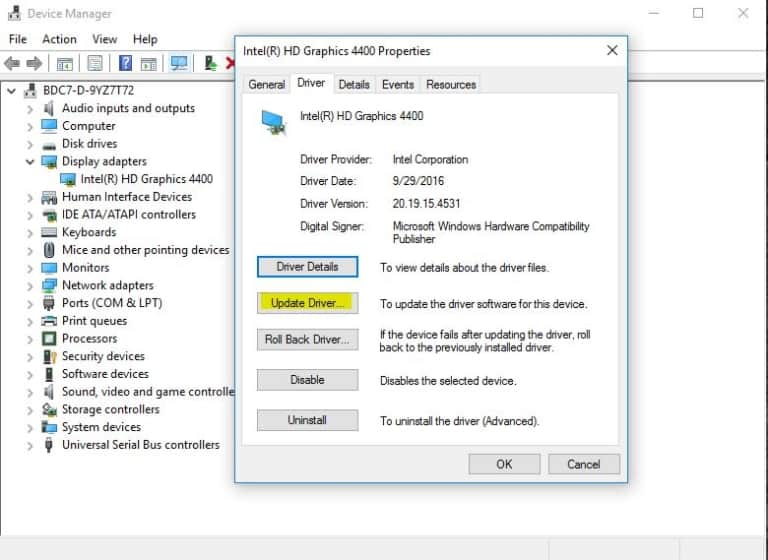
Task: Click the Mice and other pointing devices icon
Action: tap(49, 250)
